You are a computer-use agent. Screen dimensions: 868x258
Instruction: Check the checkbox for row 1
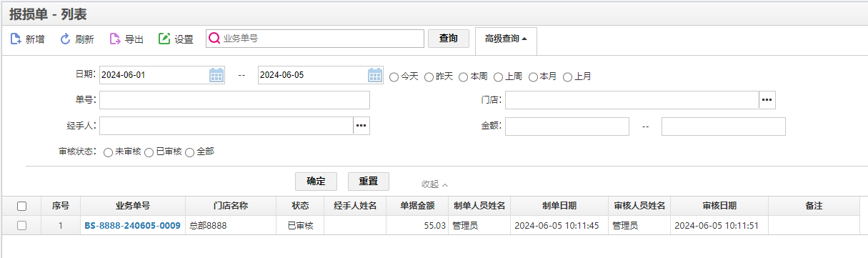click(x=21, y=225)
